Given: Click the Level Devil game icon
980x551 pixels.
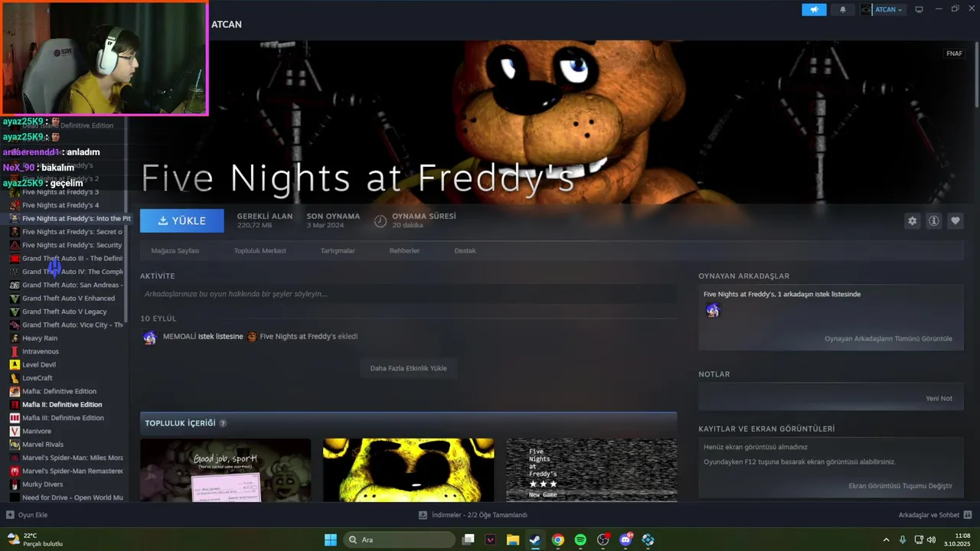Looking at the screenshot, I should 15,365.
